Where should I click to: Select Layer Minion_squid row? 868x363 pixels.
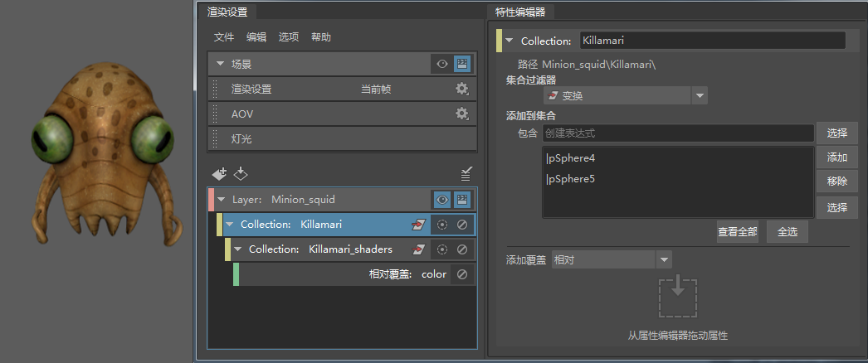(x=342, y=200)
